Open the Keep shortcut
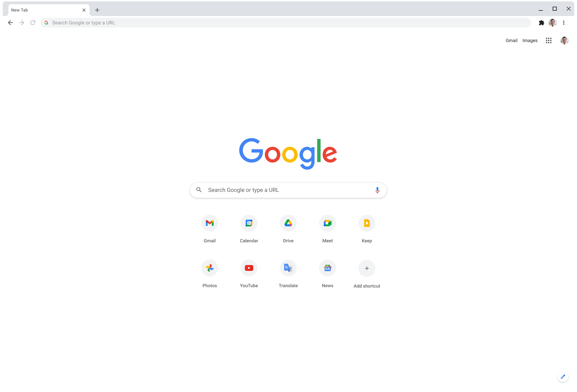Viewport: 577px width, 392px height. pyautogui.click(x=367, y=223)
